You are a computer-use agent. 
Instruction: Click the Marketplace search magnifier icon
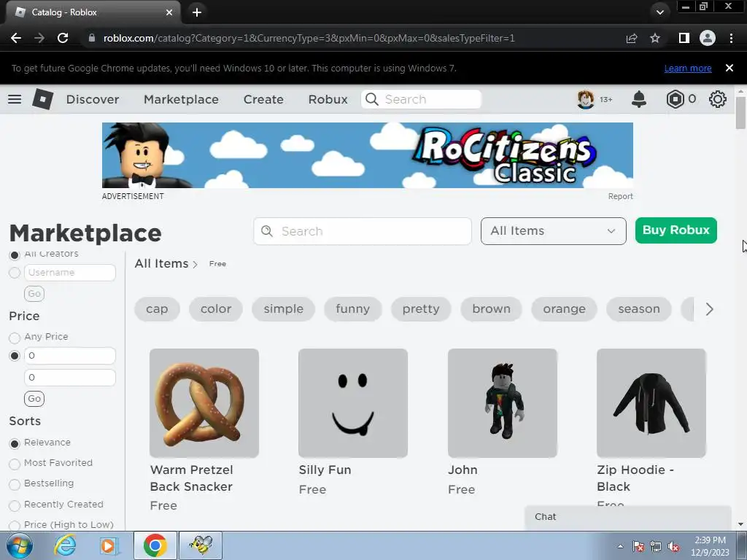click(267, 231)
